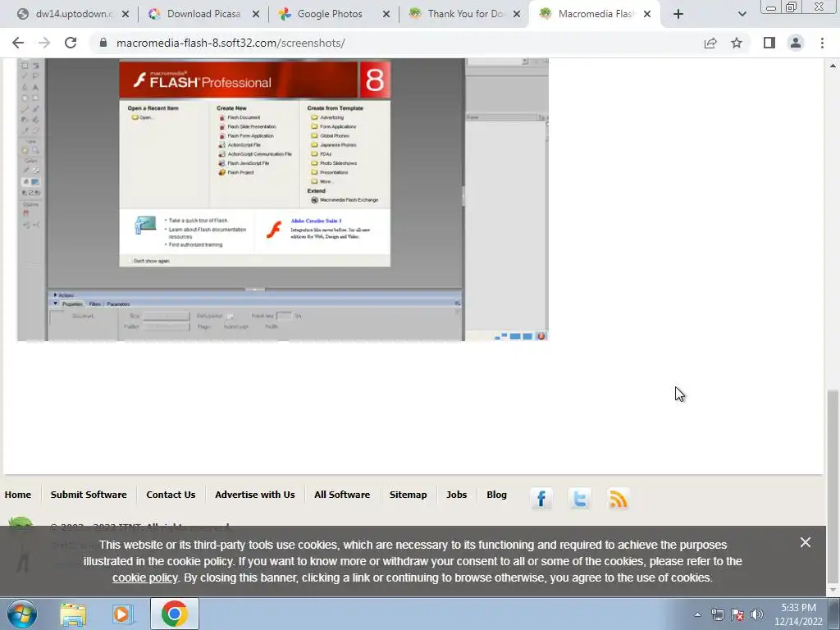Open the Sitemap footer link
Screen dimensions: 840x630
coord(409,495)
